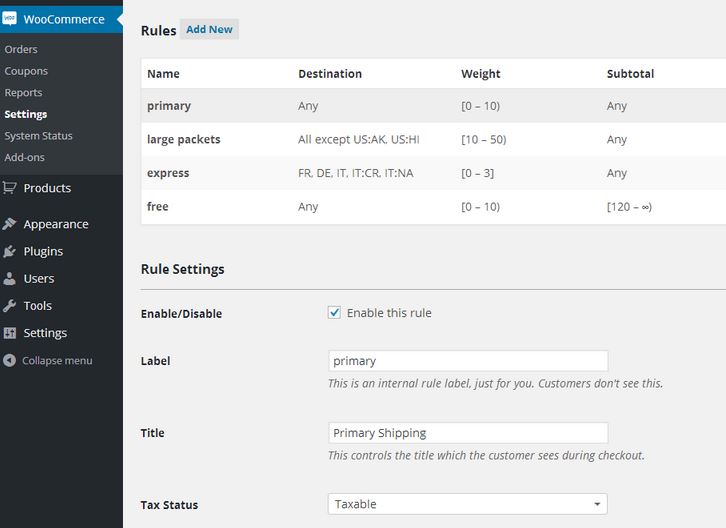Click Destination 'Any' in free row
Viewport: 726px width, 528px height.
(308, 207)
